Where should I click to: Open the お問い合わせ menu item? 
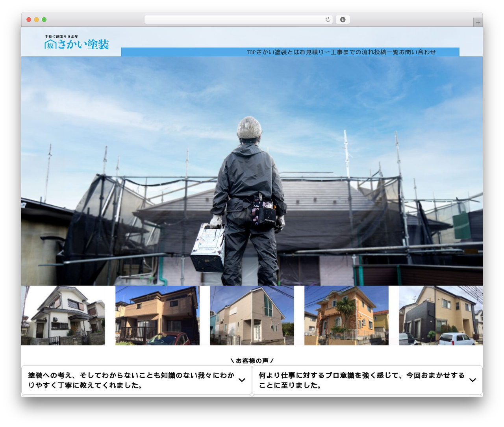click(x=417, y=52)
